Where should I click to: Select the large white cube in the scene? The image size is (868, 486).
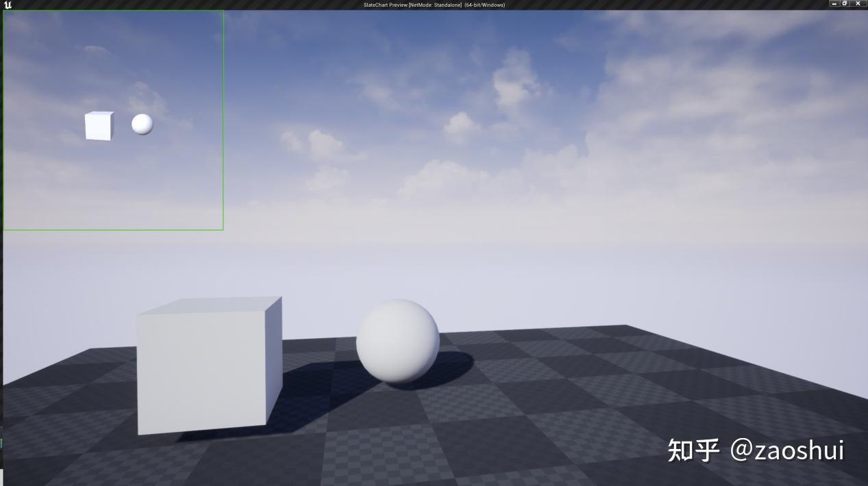point(206,370)
